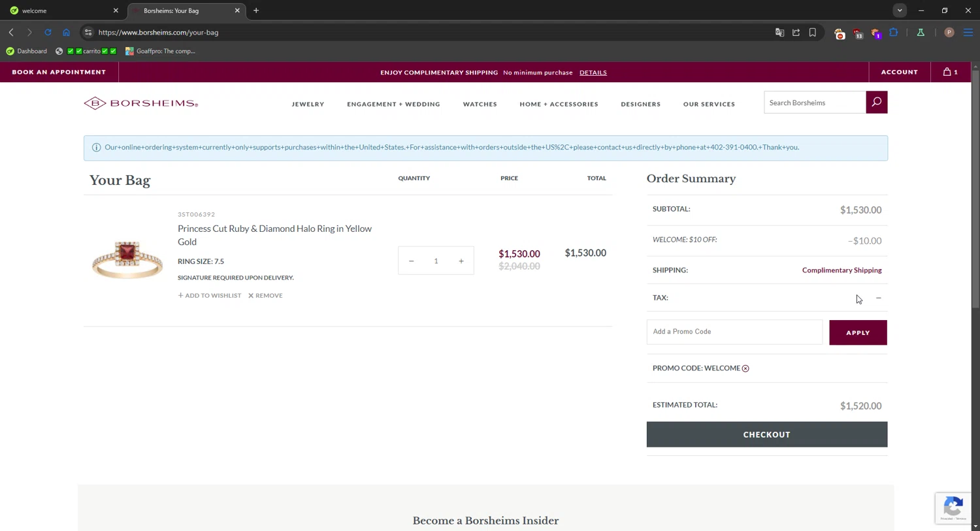Click the translate page icon
This screenshot has width=980, height=531.
[779, 32]
